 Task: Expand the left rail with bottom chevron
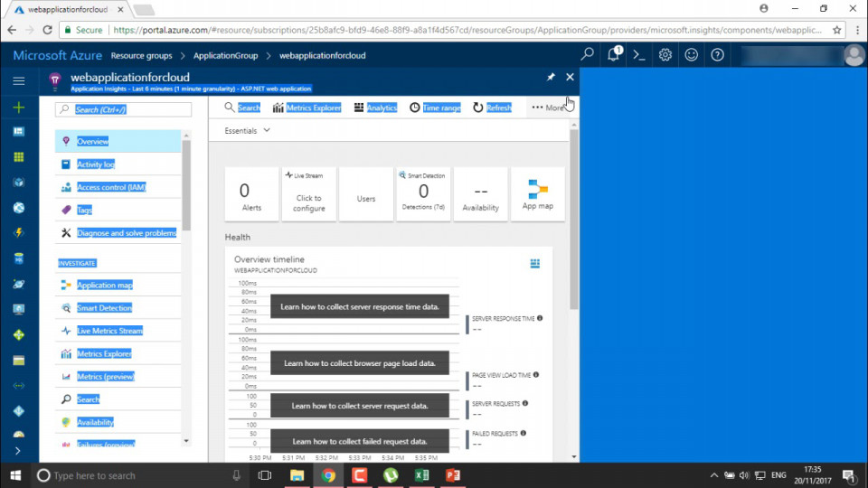pyautogui.click(x=18, y=451)
